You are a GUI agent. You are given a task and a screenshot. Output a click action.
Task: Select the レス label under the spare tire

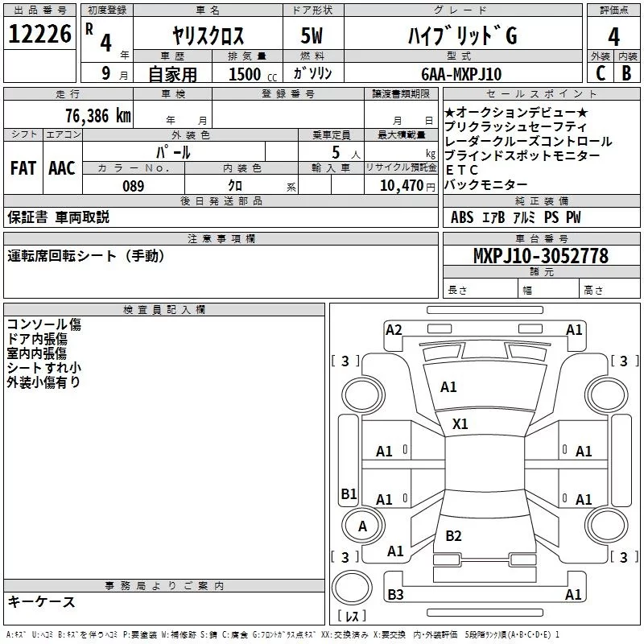[352, 616]
